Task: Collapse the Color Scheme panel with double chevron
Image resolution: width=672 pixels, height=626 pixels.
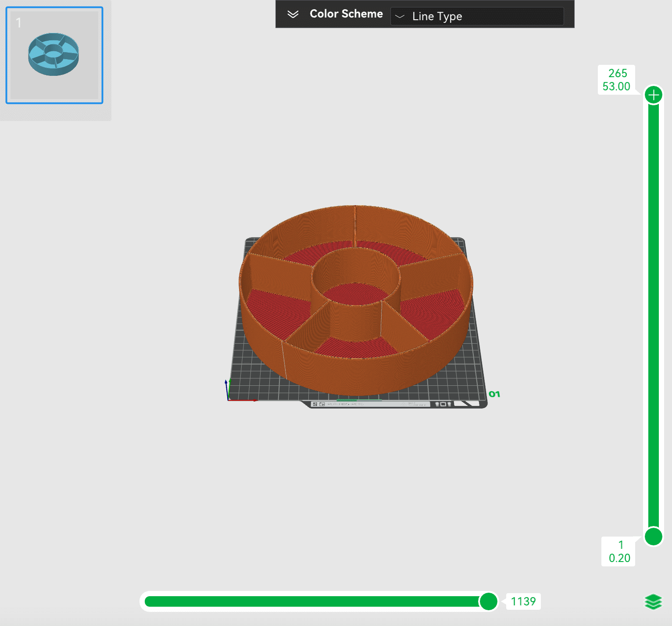Action: 293,14
